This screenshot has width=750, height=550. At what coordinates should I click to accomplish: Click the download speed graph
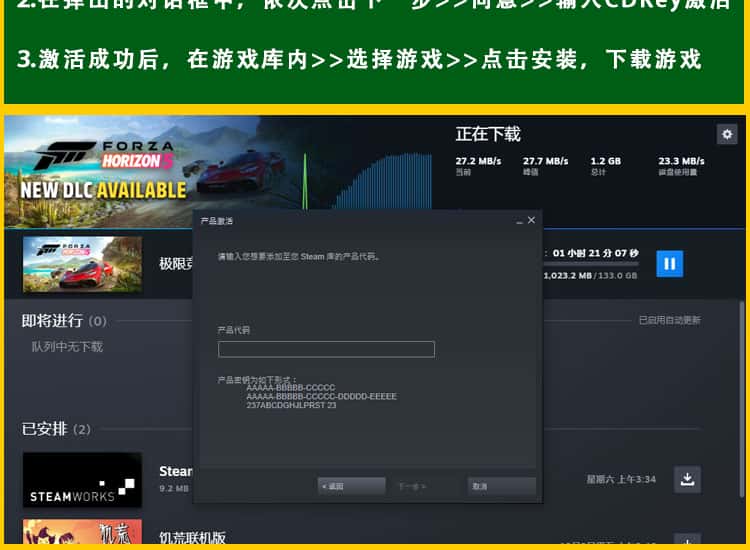pos(368,181)
